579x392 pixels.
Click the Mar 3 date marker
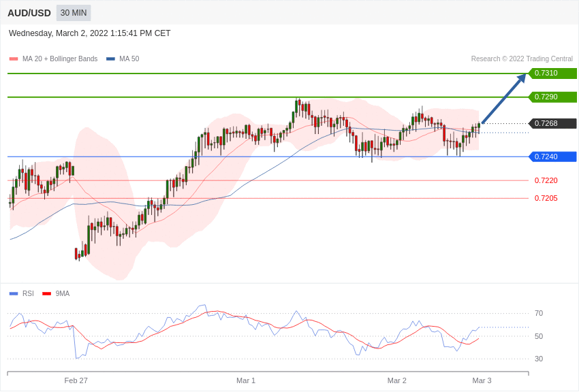pyautogui.click(x=482, y=380)
